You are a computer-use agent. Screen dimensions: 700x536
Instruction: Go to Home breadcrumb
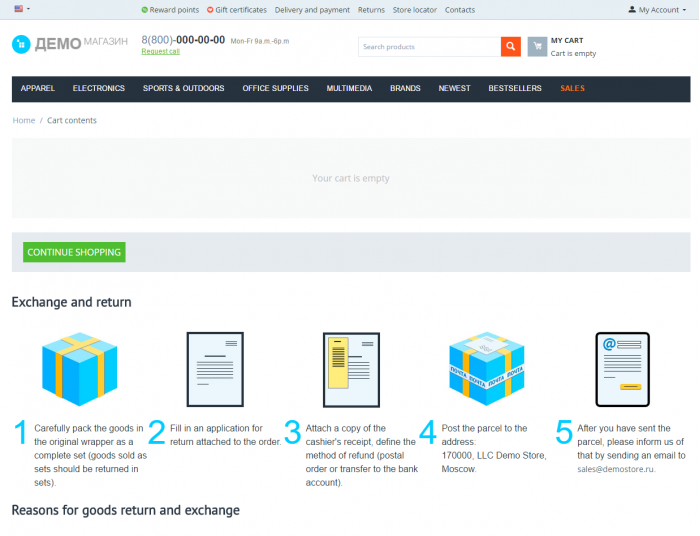pos(24,120)
